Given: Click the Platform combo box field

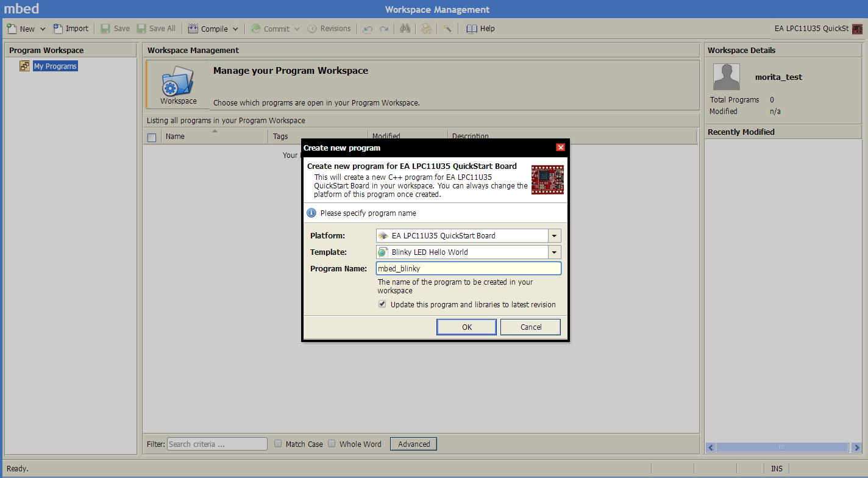Looking at the screenshot, I should 462,235.
